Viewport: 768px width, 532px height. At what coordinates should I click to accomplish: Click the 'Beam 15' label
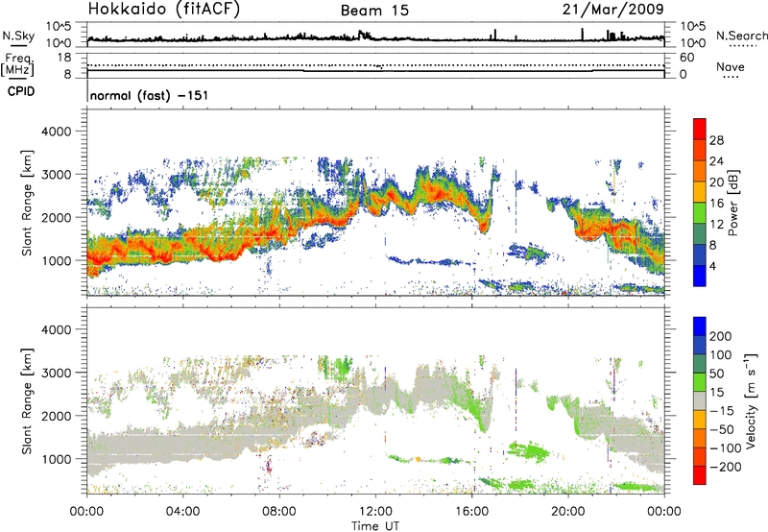pyautogui.click(x=374, y=11)
